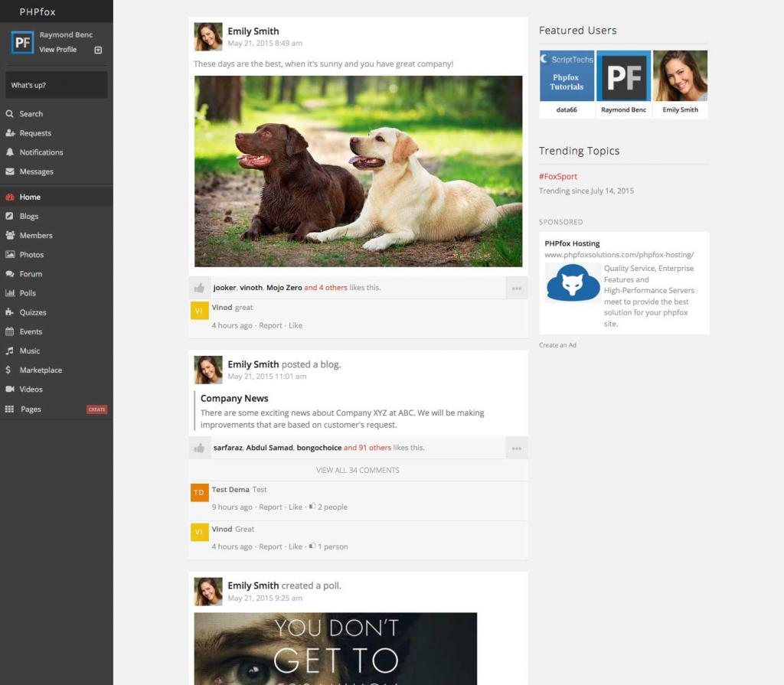The height and width of the screenshot is (685, 784).
Task: Open the data66 featured user thumbnail
Action: [x=567, y=77]
